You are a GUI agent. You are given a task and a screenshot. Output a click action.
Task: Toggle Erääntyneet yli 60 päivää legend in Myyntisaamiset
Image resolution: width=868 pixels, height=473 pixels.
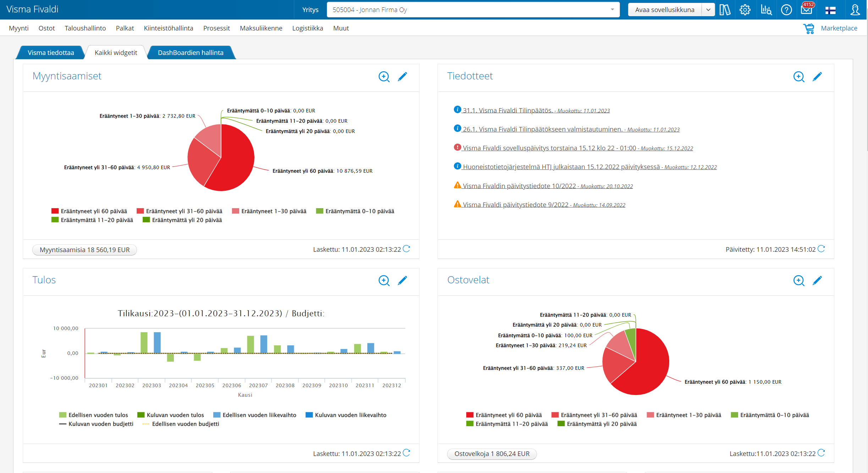coord(89,211)
